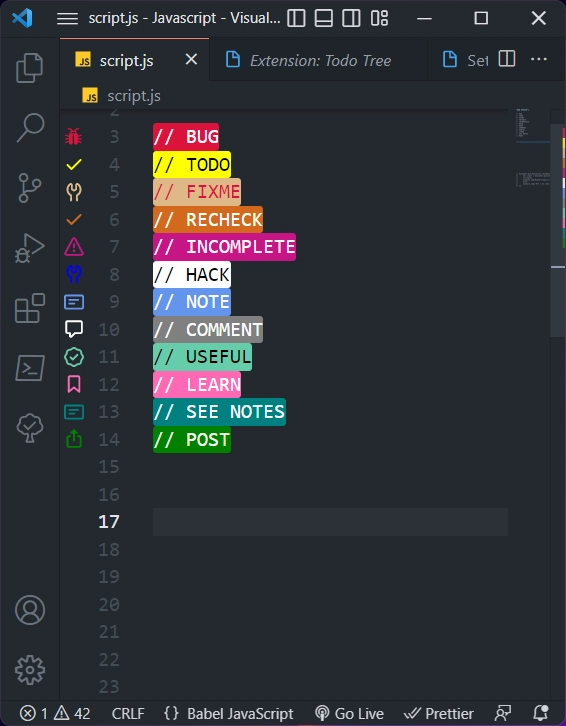Toggle the primary side bar layout button
This screenshot has height=726, width=566.
pos(296,19)
